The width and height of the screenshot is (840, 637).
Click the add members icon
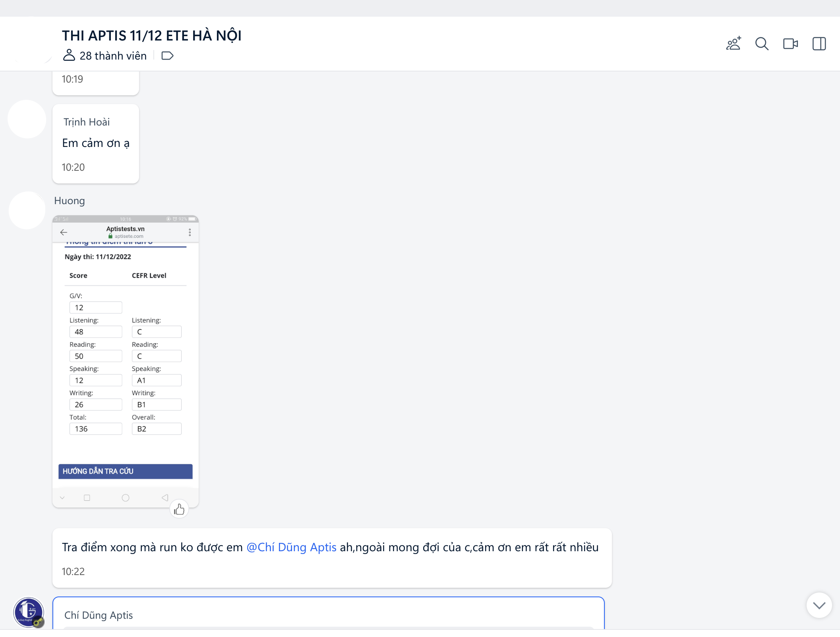click(x=733, y=44)
